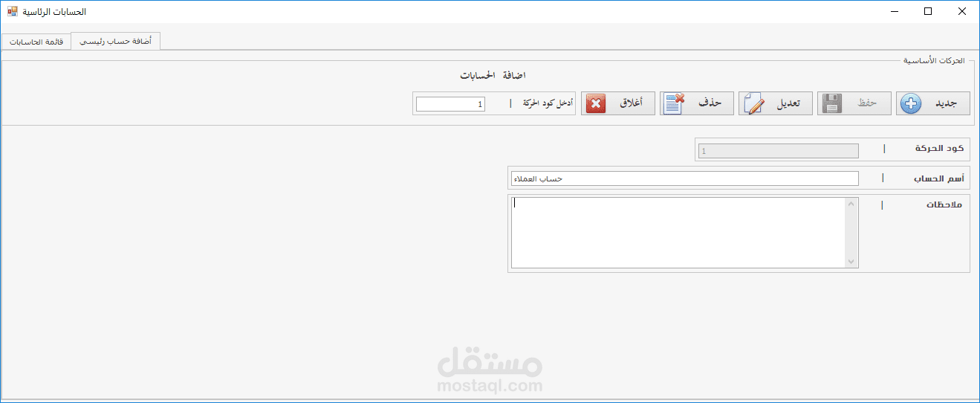980x403 pixels.
Task: Click the pencil edit icon for تعديل
Action: (753, 103)
